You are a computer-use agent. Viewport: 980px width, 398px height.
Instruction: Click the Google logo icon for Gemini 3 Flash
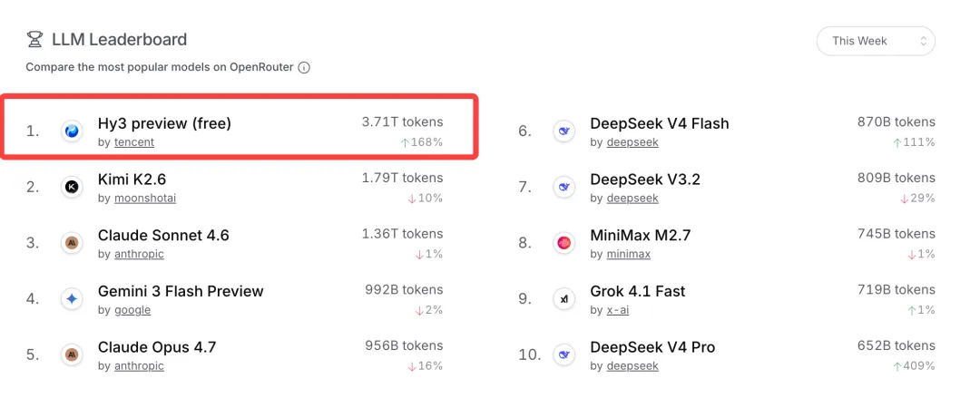tap(72, 299)
